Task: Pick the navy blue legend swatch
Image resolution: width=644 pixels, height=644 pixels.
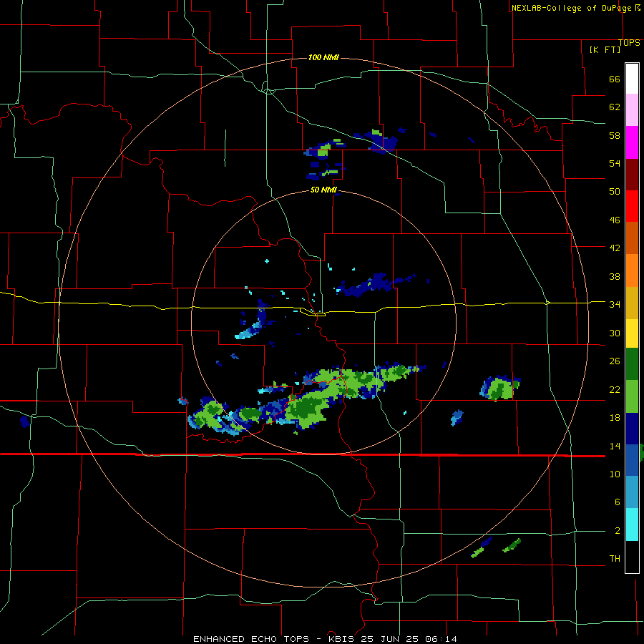Action: (632, 429)
